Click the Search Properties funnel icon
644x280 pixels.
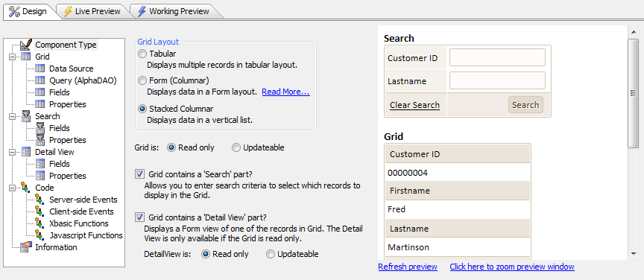tap(40, 140)
